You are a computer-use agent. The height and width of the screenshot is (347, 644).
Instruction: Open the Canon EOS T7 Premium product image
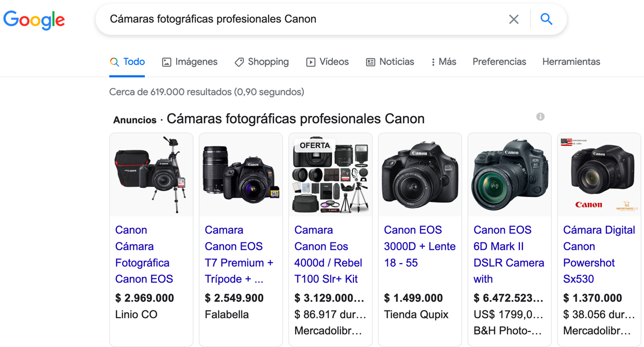coord(241,175)
